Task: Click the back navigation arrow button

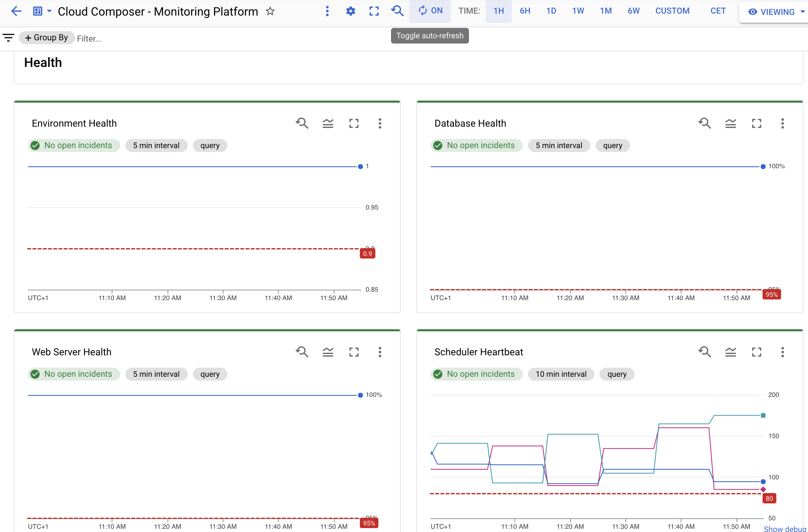Action: (16, 11)
